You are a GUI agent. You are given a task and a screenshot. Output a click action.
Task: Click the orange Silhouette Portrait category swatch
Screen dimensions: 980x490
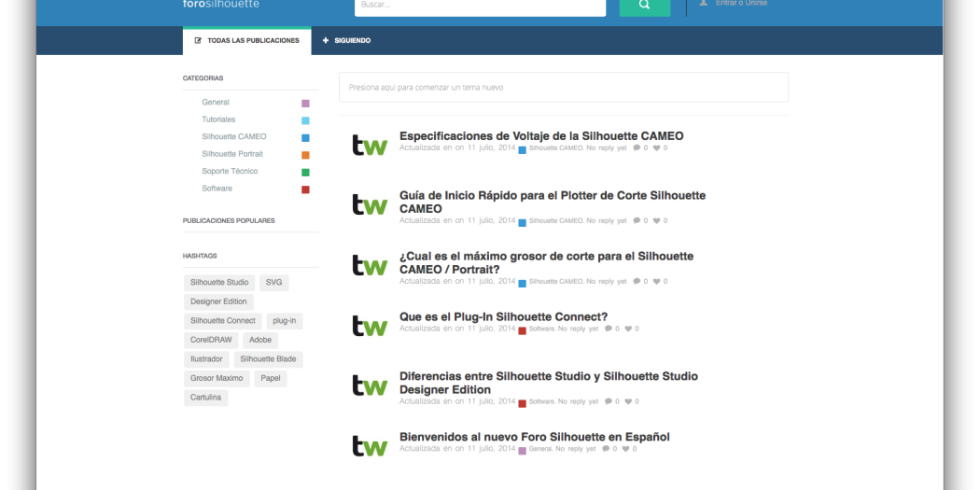pos(305,155)
